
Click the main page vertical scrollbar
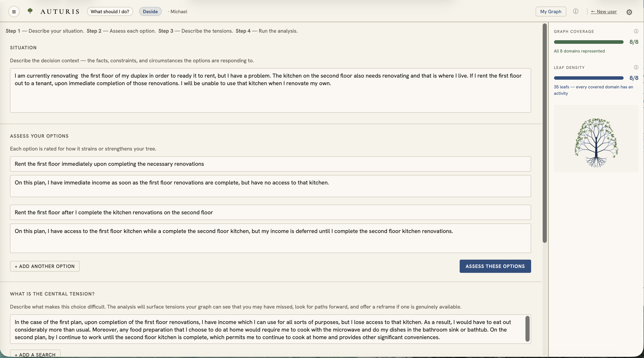[545, 133]
